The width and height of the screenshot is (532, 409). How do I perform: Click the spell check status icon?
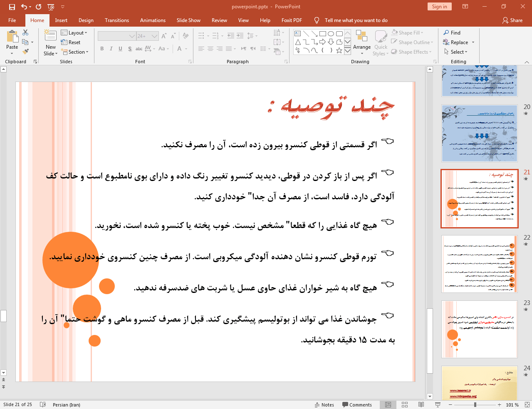[42, 404]
